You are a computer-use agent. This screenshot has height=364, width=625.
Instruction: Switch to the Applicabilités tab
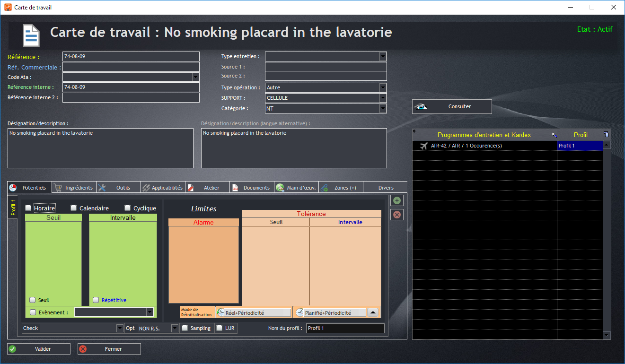click(163, 188)
